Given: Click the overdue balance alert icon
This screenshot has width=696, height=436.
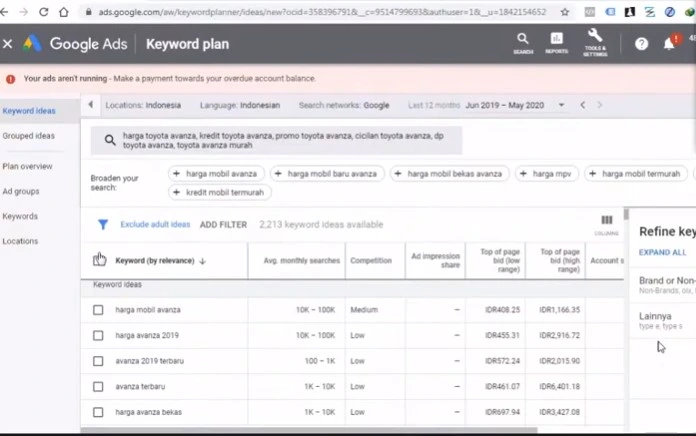Looking at the screenshot, I should point(11,79).
